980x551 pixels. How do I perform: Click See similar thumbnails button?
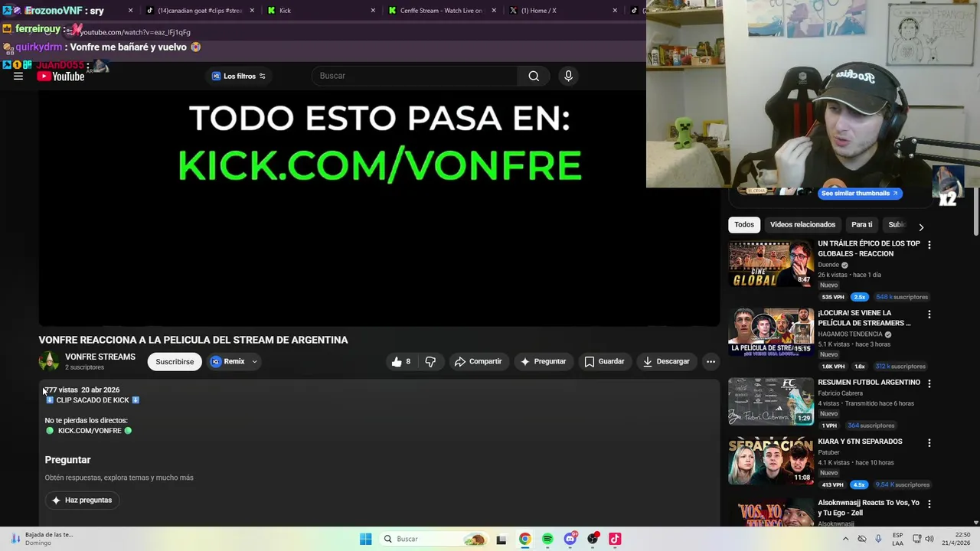tap(860, 194)
